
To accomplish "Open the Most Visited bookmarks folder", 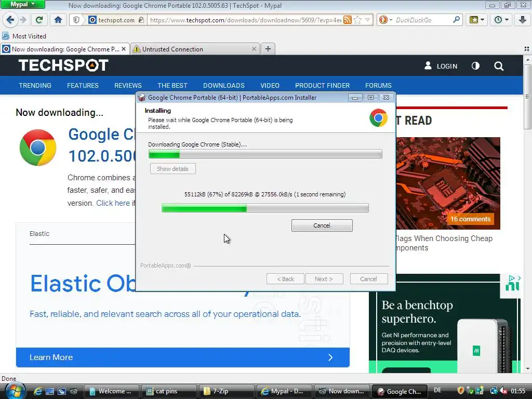I will (x=24, y=36).
